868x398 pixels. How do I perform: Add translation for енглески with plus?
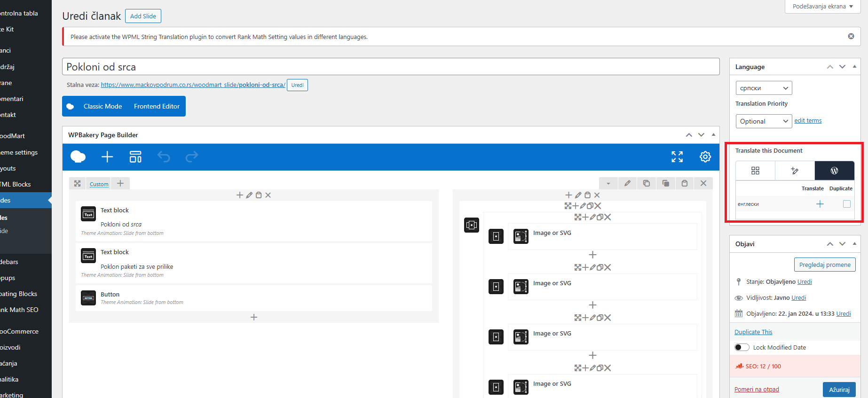[x=820, y=204]
